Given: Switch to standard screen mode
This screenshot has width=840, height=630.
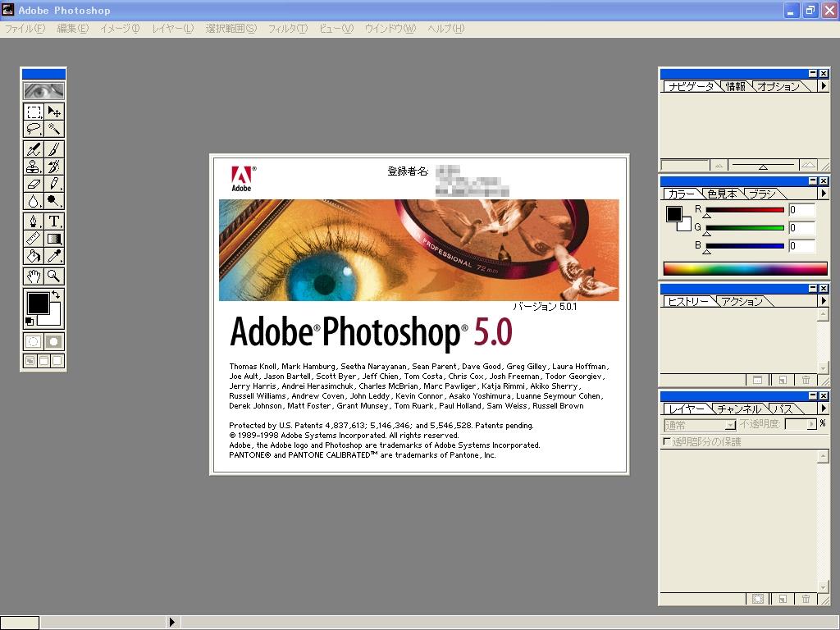Looking at the screenshot, I should point(30,361).
